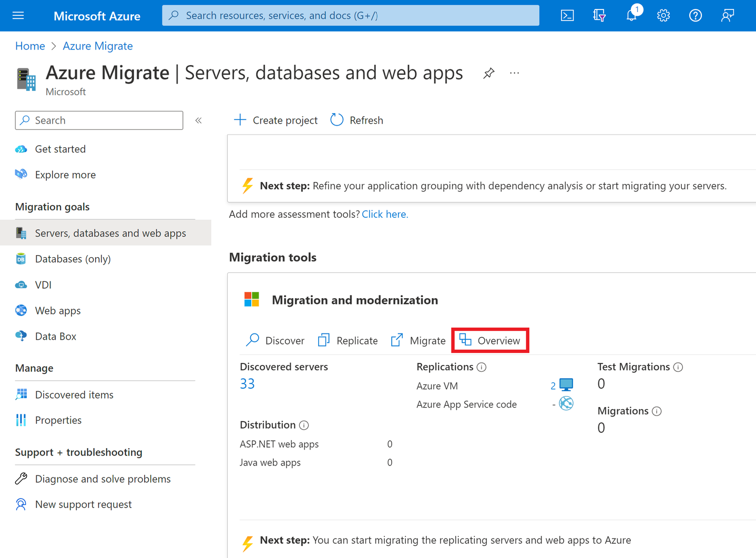Follow the 'Click here.' assessment tools link
Viewport: 756px width, 558px height.
click(385, 214)
